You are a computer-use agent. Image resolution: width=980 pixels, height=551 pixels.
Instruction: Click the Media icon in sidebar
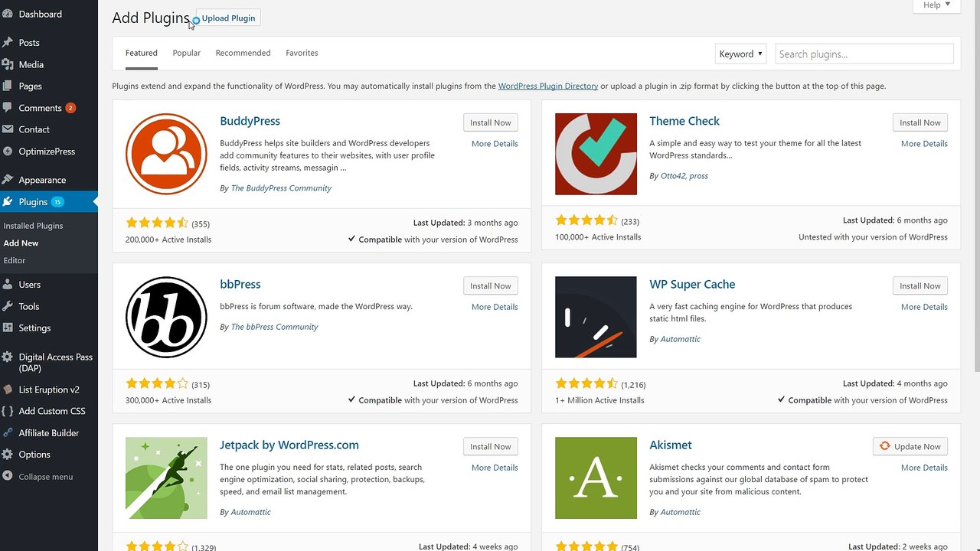(x=8, y=64)
